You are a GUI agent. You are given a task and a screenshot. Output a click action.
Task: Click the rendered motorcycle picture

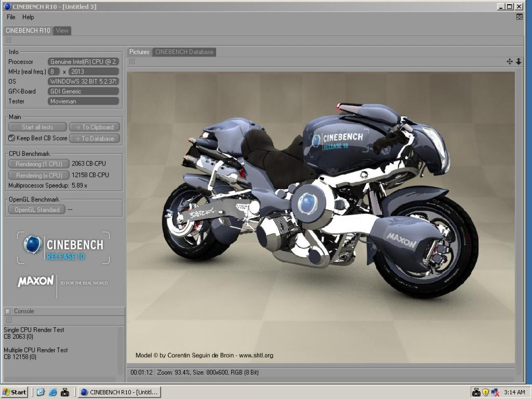(320, 217)
